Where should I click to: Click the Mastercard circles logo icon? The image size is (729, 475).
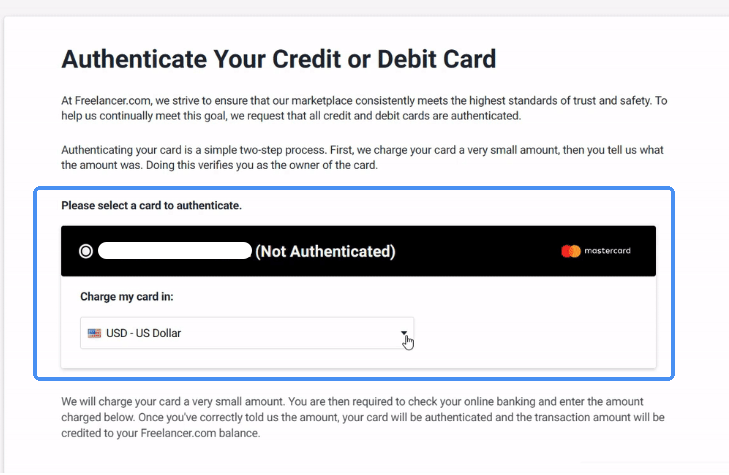coord(571,251)
